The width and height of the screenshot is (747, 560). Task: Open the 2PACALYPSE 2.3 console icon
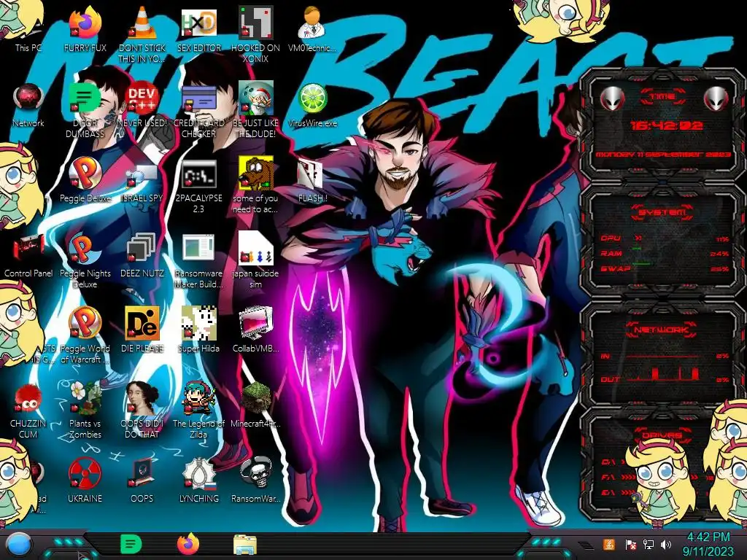pos(198,186)
